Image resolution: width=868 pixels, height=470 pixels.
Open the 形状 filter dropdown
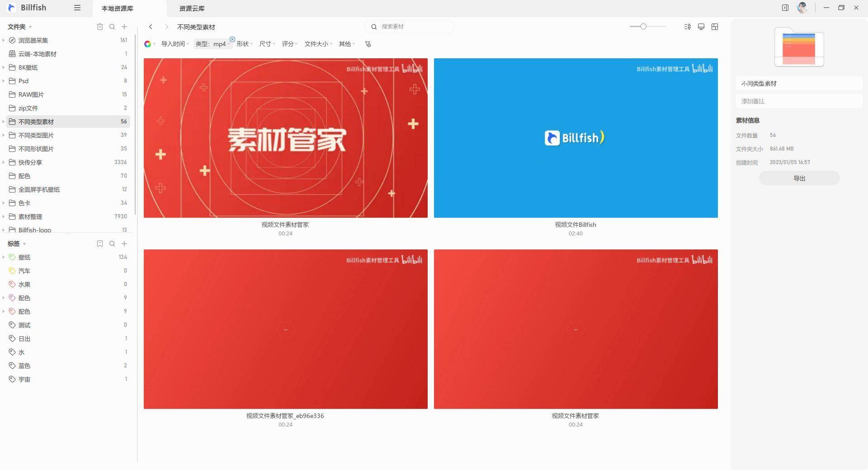point(244,44)
